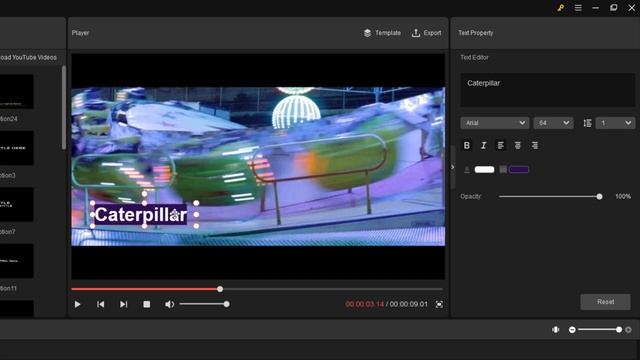This screenshot has width=640, height=360.
Task: Edit the Caterpillar text field
Action: [548, 90]
